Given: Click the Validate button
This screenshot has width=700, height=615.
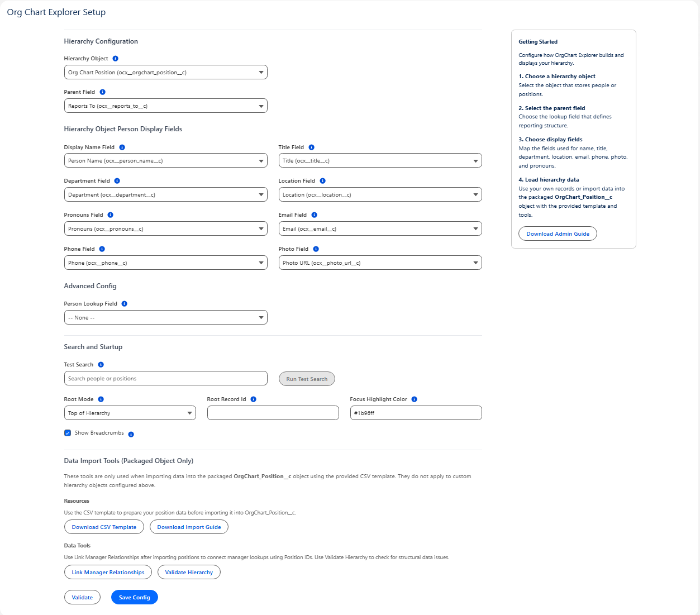Looking at the screenshot, I should pyautogui.click(x=82, y=597).
